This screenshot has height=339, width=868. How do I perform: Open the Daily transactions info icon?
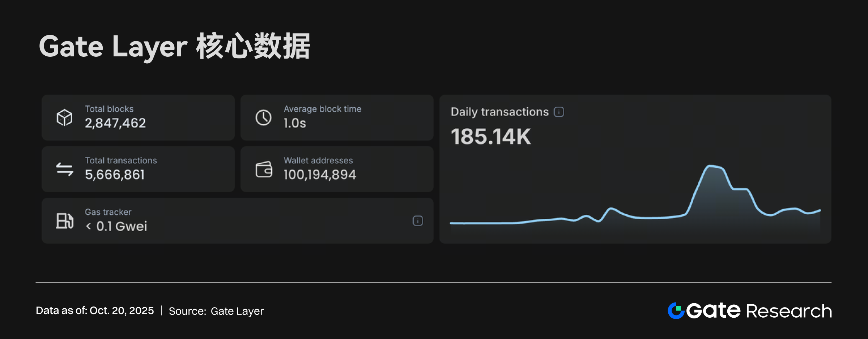tap(559, 112)
